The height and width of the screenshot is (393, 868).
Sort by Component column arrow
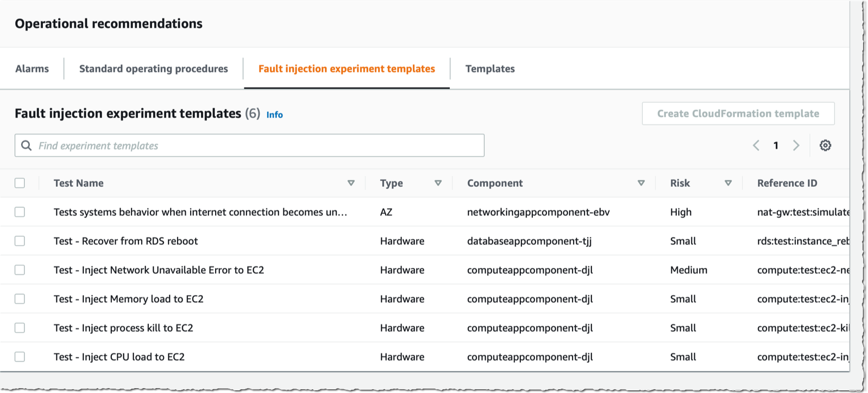click(x=641, y=183)
